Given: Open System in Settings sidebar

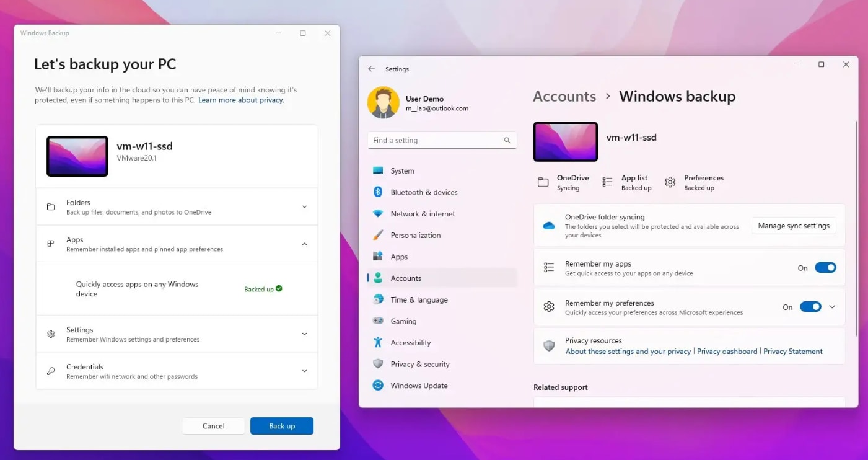Looking at the screenshot, I should tap(442, 170).
